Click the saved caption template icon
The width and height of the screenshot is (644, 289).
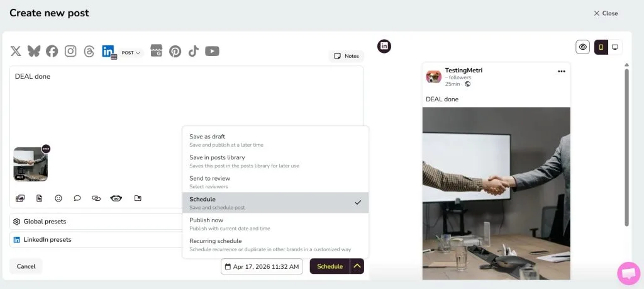pyautogui.click(x=138, y=198)
